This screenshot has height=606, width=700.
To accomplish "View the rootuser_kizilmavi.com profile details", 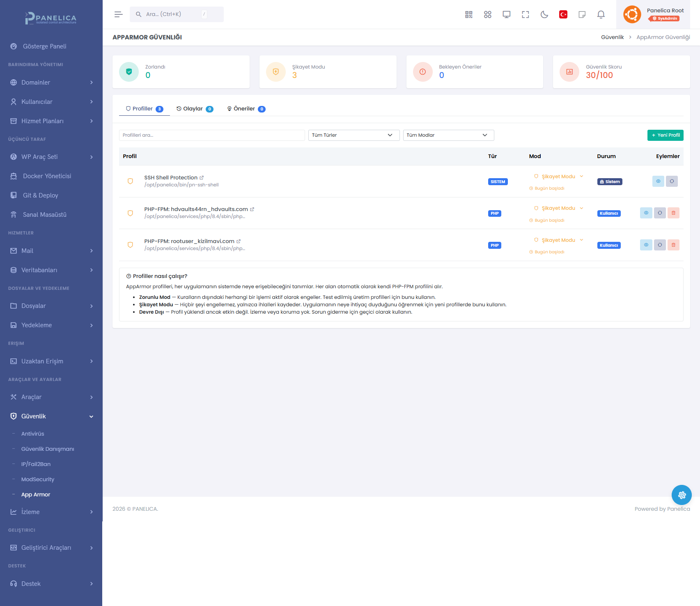I will point(646,245).
